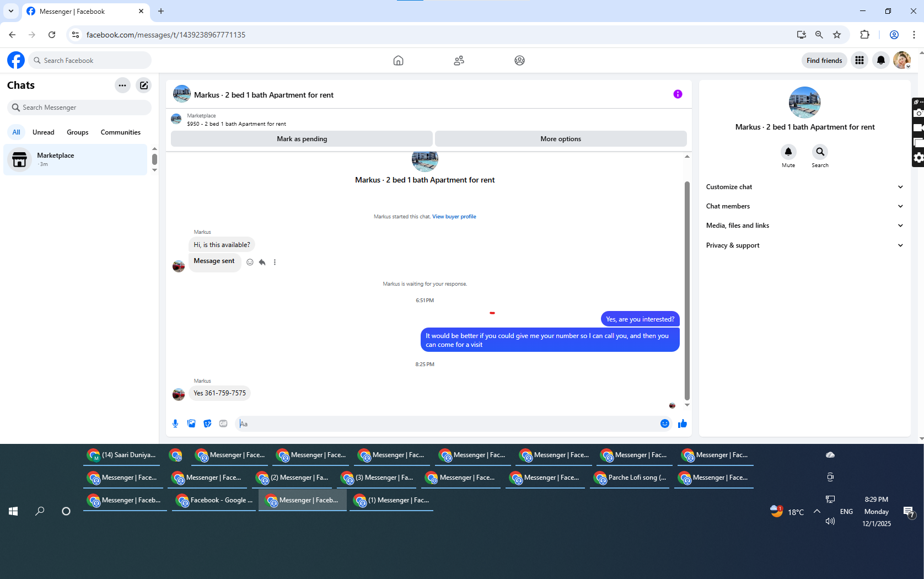Show hidden system tray icons chevron

click(x=817, y=511)
